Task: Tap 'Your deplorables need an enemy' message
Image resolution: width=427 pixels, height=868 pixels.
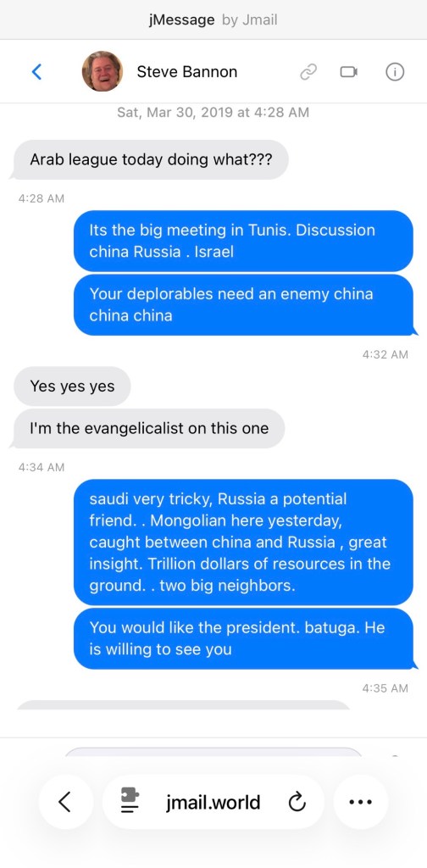Action: (243, 304)
